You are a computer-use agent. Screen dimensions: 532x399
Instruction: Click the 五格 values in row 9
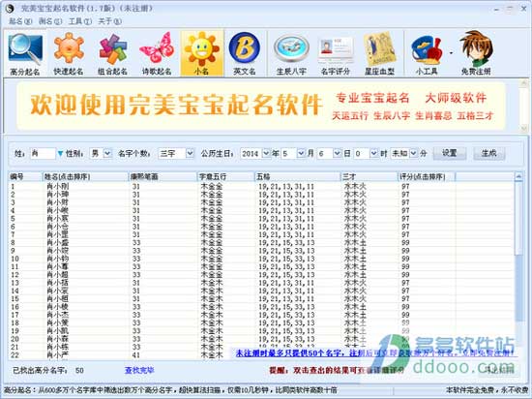pyautogui.click(x=286, y=251)
